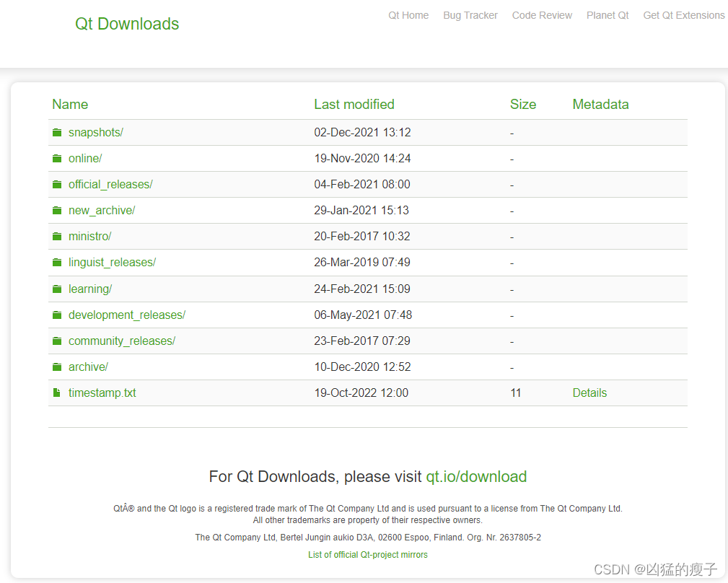The width and height of the screenshot is (728, 583).
Task: Click the date 24-Feb-2021 15:09
Action: (x=362, y=289)
